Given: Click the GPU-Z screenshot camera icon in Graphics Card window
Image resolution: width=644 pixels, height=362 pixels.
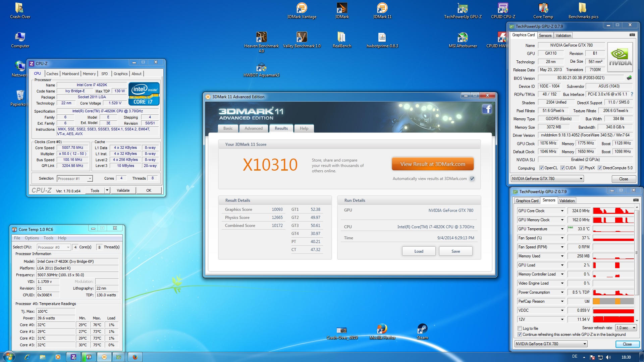Looking at the screenshot, I should coord(632,35).
